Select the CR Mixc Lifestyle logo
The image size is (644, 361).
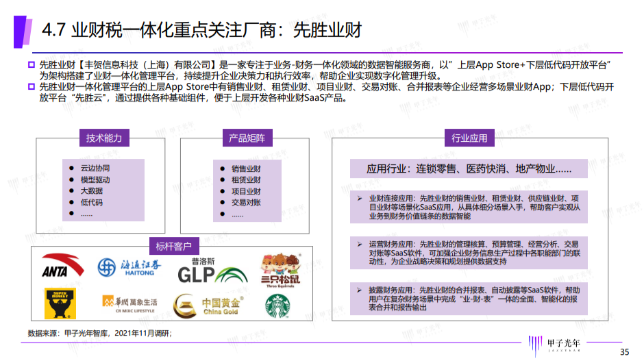click(x=129, y=304)
